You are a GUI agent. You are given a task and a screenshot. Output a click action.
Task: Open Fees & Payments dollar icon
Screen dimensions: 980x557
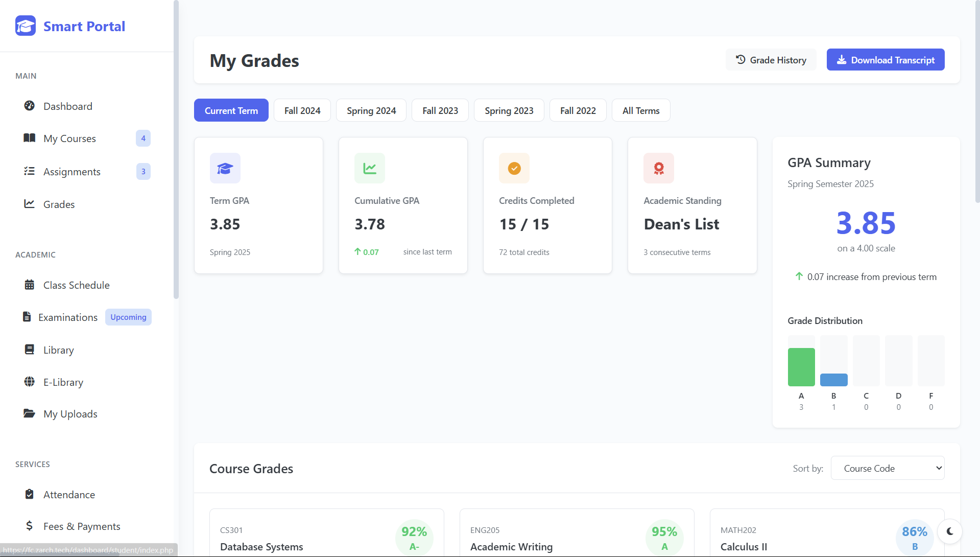[30, 526]
